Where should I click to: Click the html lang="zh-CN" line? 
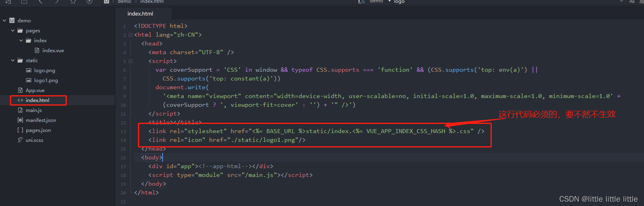[x=168, y=35]
